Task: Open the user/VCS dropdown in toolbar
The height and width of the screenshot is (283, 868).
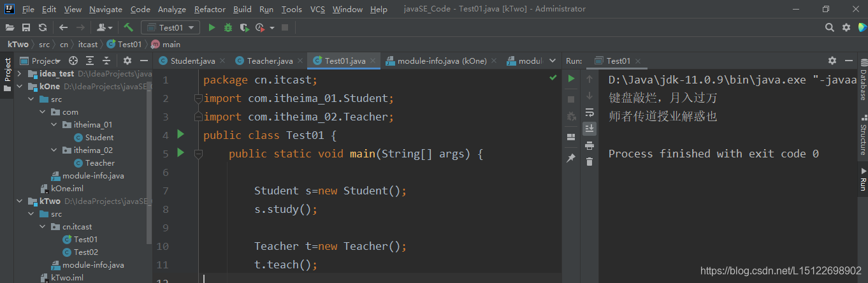Action: tap(104, 27)
